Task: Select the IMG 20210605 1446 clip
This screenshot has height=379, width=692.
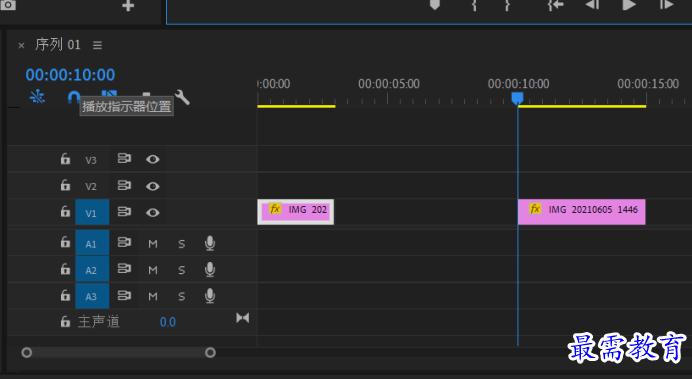Action: 581,212
